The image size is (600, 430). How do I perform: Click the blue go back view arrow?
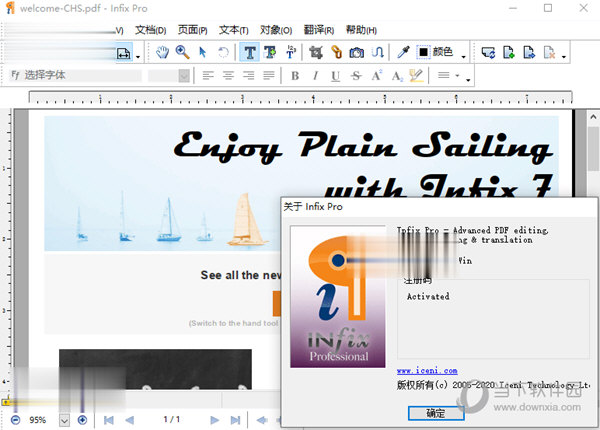point(262,420)
